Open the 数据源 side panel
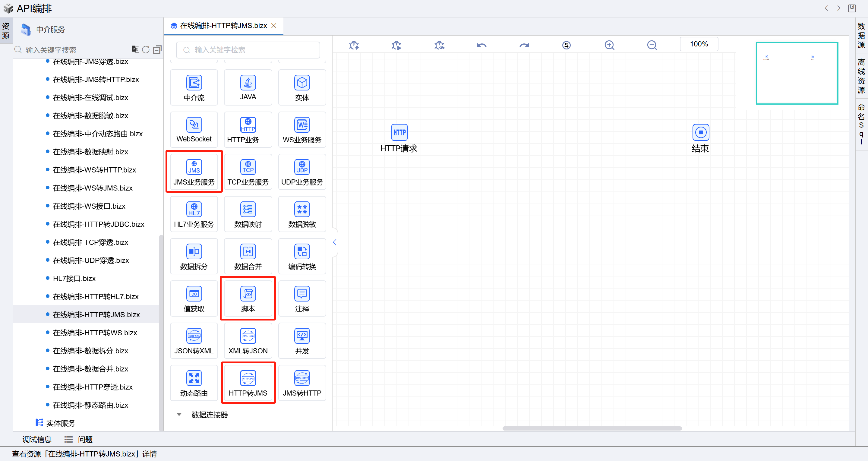The width and height of the screenshot is (868, 461). click(861, 35)
